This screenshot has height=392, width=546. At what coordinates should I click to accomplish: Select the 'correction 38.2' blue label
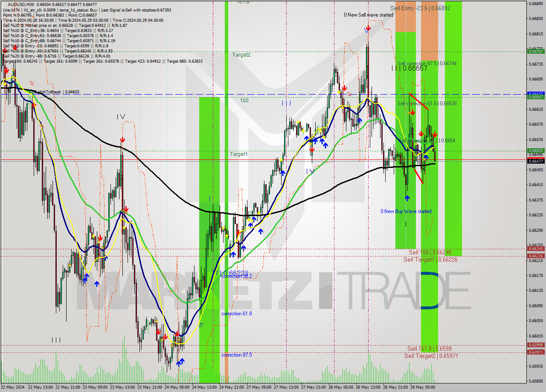tap(237, 276)
